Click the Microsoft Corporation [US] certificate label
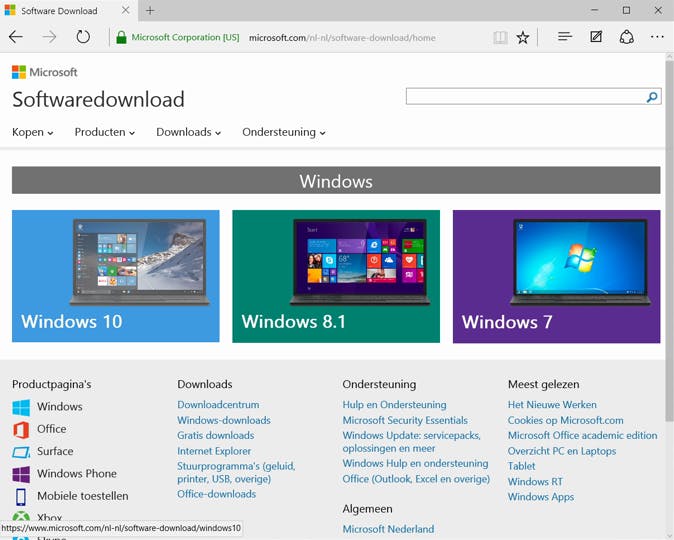The width and height of the screenshot is (674, 540). 185,37
